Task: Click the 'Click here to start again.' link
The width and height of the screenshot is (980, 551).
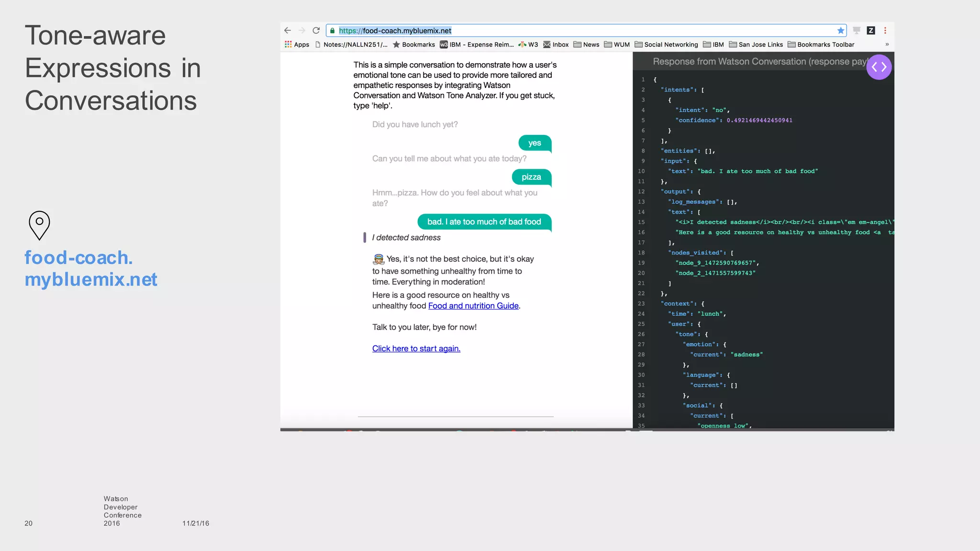Action: 416,349
